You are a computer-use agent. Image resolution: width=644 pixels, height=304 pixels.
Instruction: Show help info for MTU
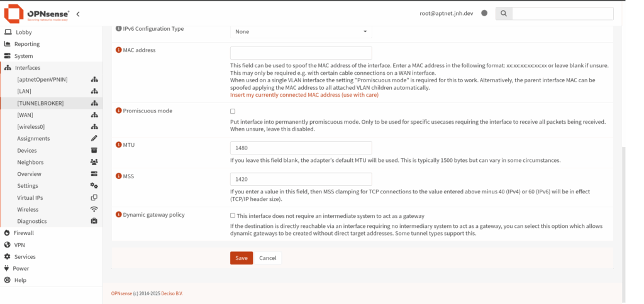(119, 145)
